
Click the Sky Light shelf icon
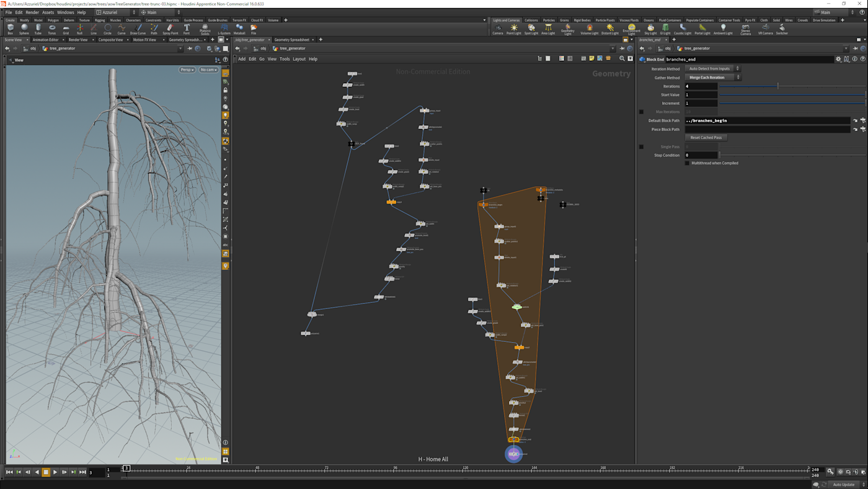(650, 29)
